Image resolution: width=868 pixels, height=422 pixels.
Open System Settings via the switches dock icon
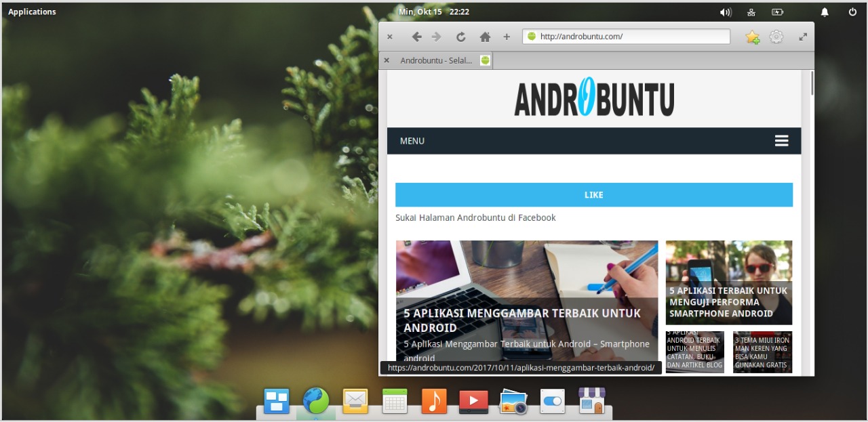[552, 401]
